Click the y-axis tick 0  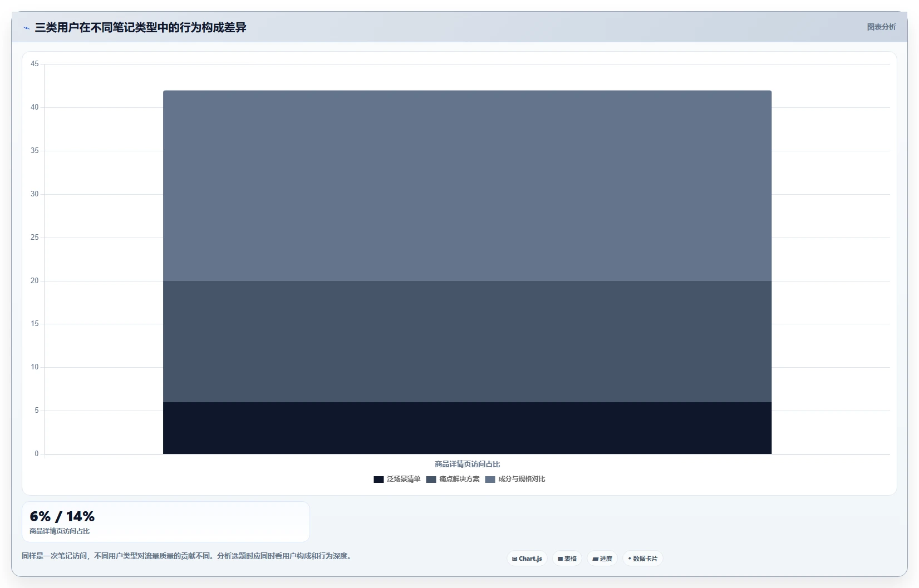click(x=37, y=454)
